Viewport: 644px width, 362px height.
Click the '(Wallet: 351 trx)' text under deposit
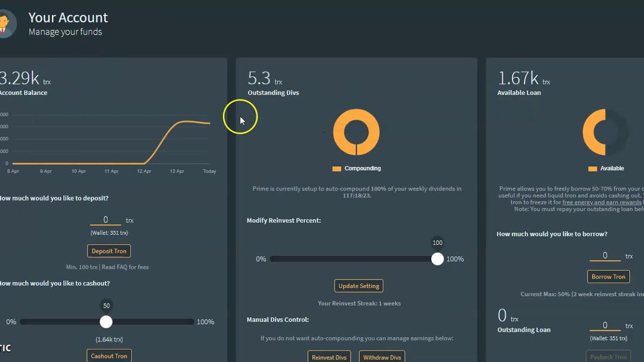click(x=109, y=233)
